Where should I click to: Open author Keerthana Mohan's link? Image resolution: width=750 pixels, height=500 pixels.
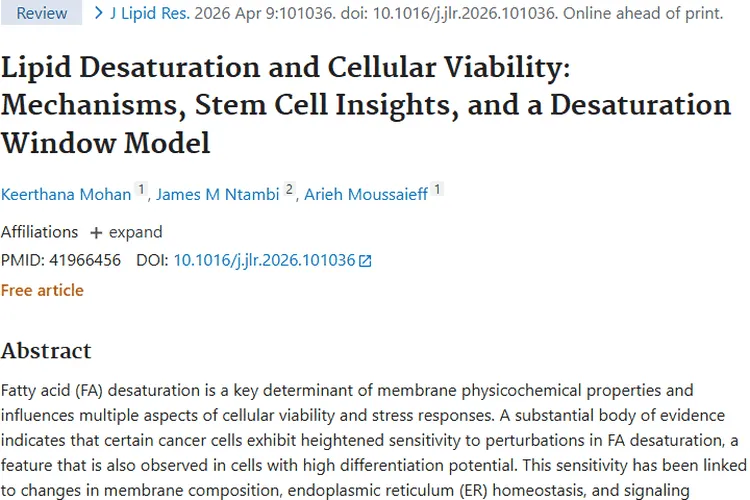pos(66,193)
